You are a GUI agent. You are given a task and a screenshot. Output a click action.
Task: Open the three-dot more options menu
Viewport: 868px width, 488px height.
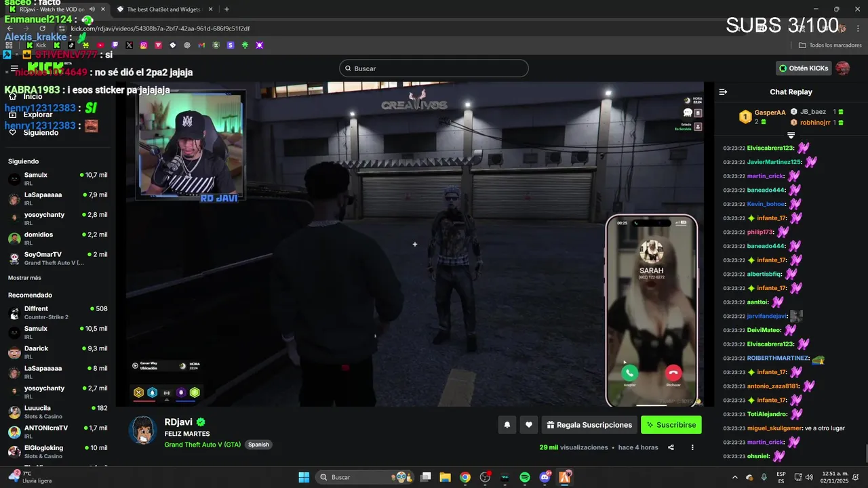692,447
